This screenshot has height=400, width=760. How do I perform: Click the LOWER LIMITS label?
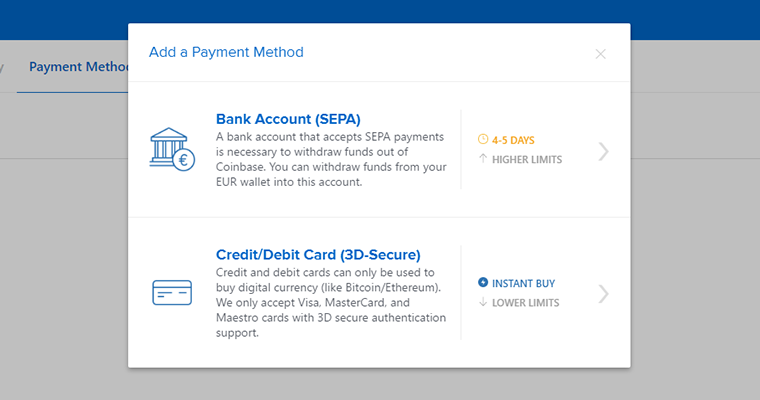(525, 303)
